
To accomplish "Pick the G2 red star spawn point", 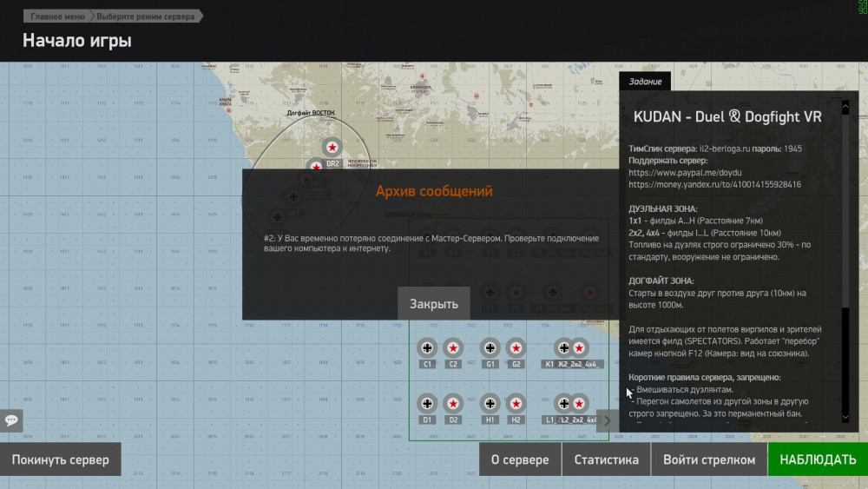I will (x=516, y=347).
